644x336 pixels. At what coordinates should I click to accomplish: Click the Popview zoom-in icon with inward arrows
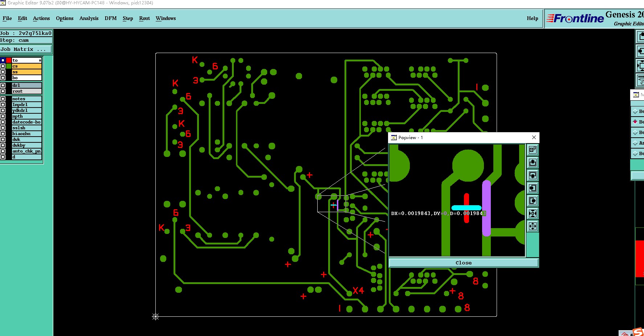point(533,213)
